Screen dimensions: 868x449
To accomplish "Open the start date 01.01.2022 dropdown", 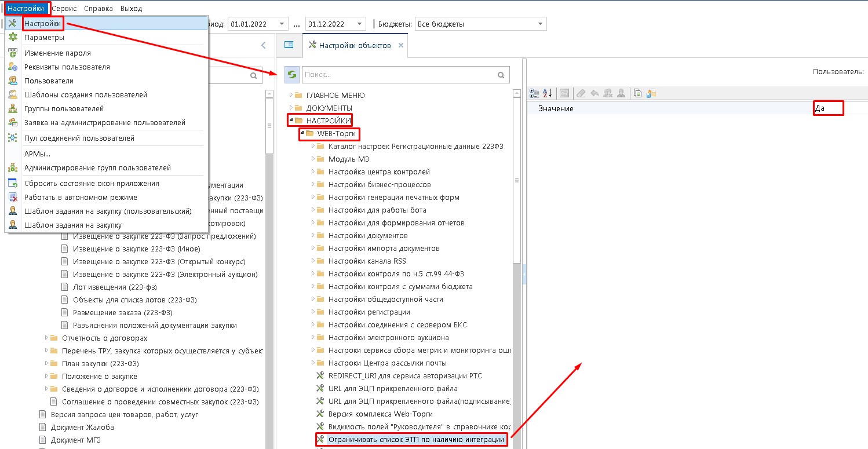I will pyautogui.click(x=282, y=24).
